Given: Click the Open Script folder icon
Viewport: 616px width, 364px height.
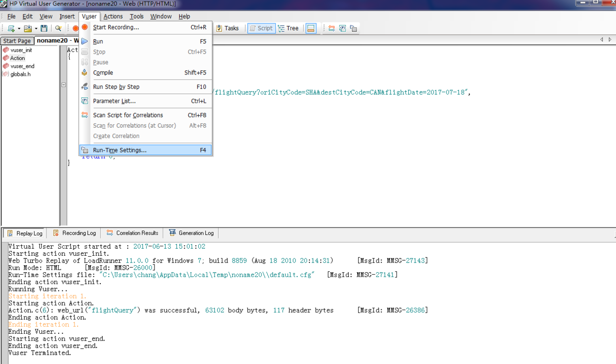Looking at the screenshot, I should coord(28,28).
